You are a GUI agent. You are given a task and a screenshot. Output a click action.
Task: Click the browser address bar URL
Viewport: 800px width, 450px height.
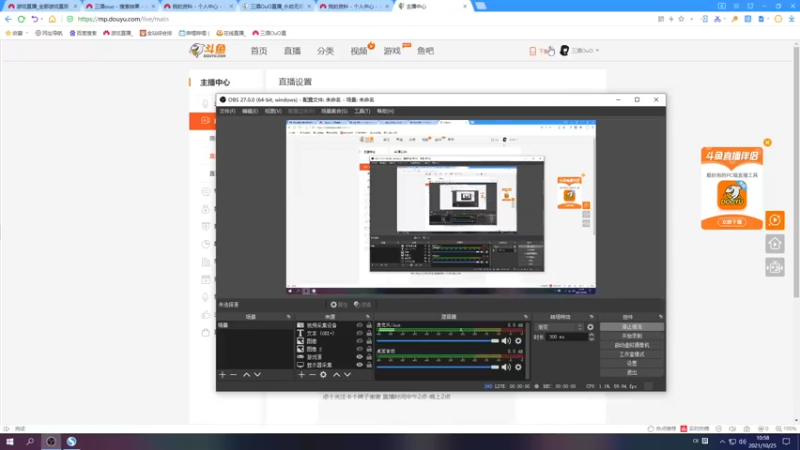[123, 19]
